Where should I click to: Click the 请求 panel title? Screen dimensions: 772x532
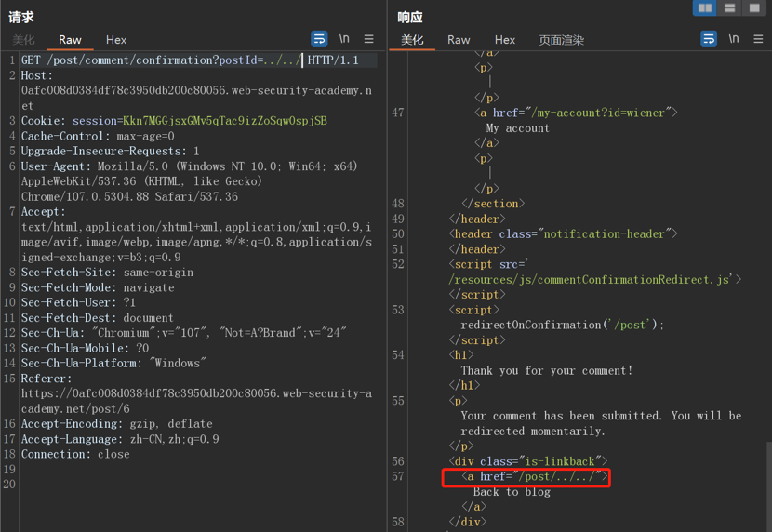[x=21, y=18]
